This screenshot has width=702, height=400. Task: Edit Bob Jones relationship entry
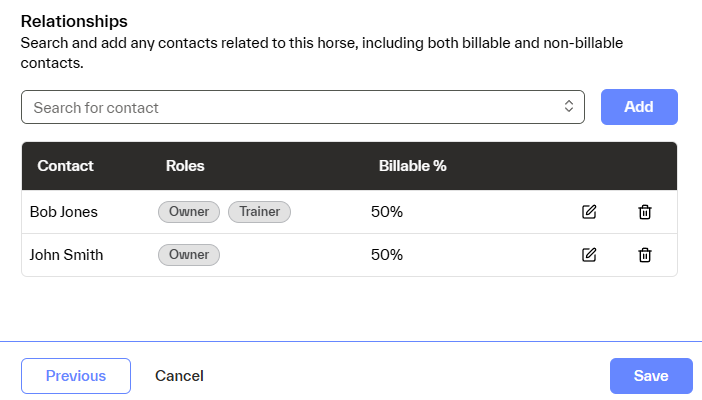[x=589, y=212]
